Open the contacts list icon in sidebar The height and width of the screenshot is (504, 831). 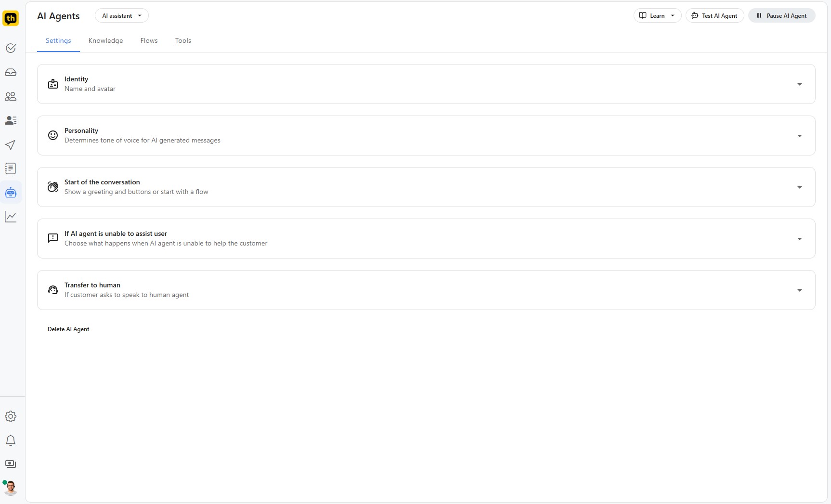[x=11, y=120]
